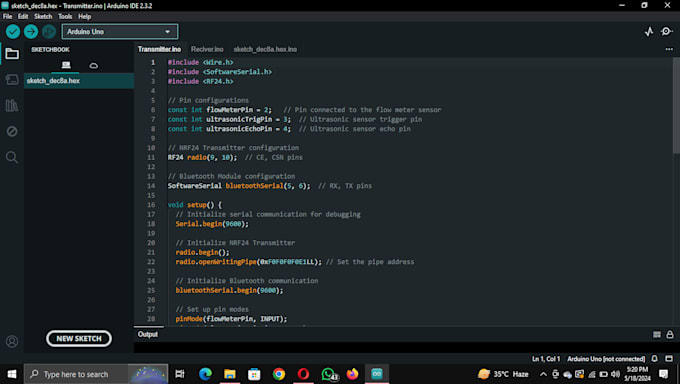
Task: Expand the hidden system tray icons chevron
Action: pyautogui.click(x=543, y=374)
